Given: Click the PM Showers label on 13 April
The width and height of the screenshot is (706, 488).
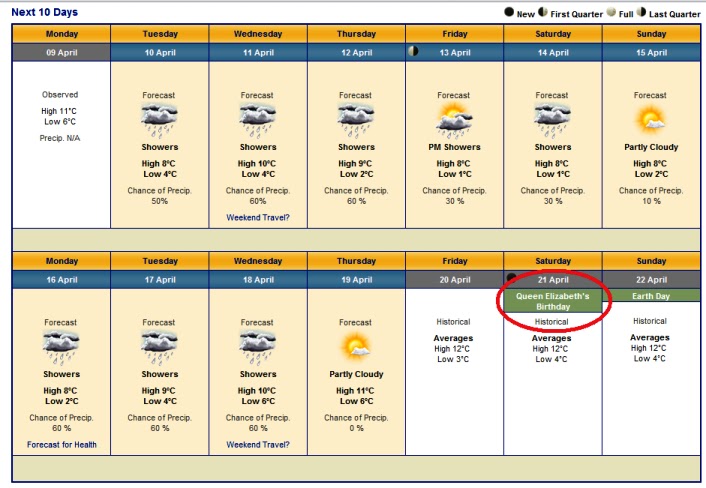Looking at the screenshot, I should [454, 147].
